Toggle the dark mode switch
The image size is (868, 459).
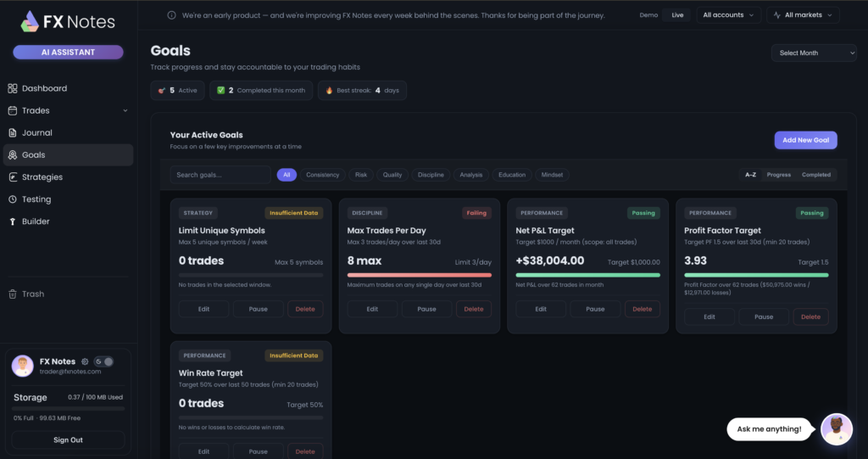pos(103,361)
